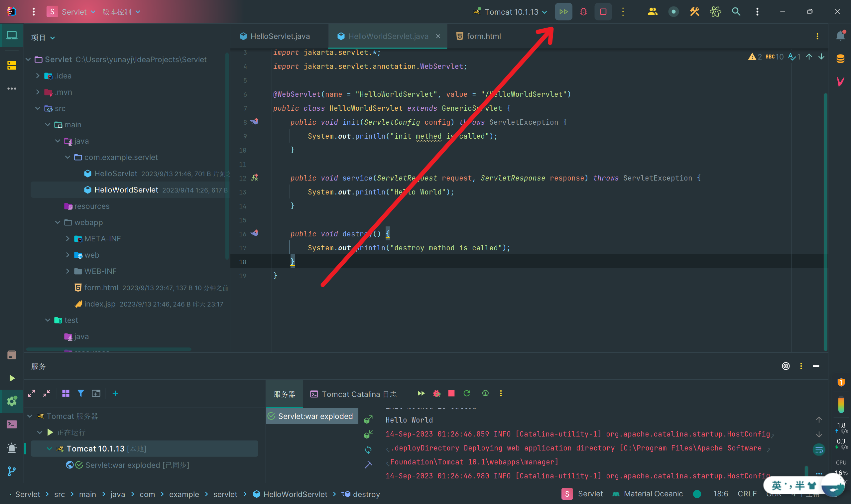The image size is (851, 504).
Task: Toggle soft-wrap in the server console output
Action: click(x=819, y=450)
